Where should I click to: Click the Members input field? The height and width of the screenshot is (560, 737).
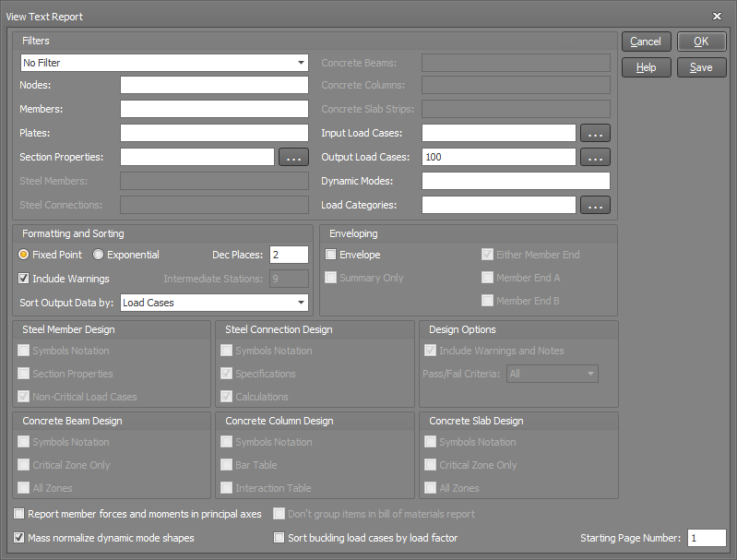(x=214, y=109)
